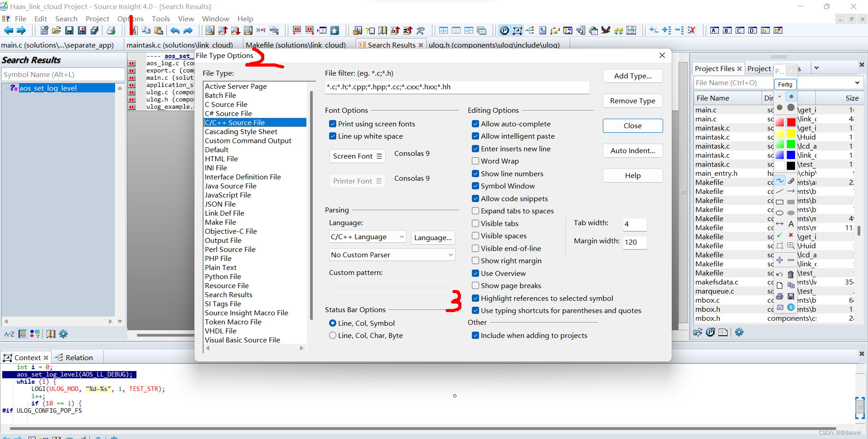Pick the solid blue color swatch
This screenshot has height=439, width=868.
pos(791,155)
